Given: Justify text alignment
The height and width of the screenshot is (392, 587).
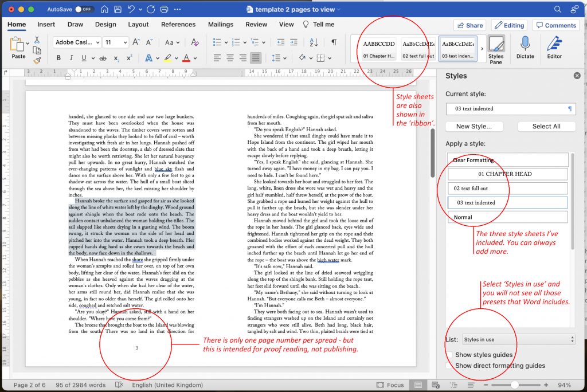Looking at the screenshot, I should [x=256, y=58].
